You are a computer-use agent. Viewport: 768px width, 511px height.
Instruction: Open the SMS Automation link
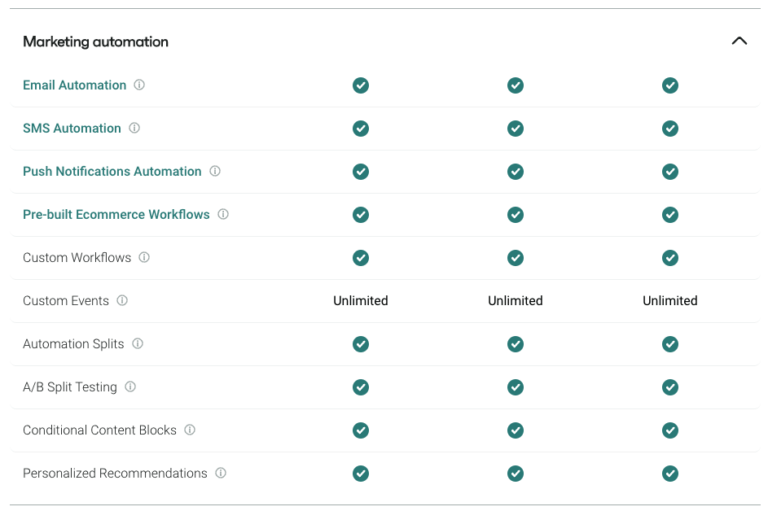[72, 128]
